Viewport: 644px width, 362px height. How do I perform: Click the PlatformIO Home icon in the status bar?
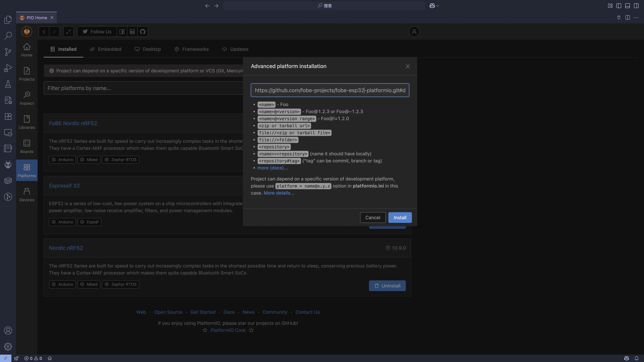pos(50,358)
